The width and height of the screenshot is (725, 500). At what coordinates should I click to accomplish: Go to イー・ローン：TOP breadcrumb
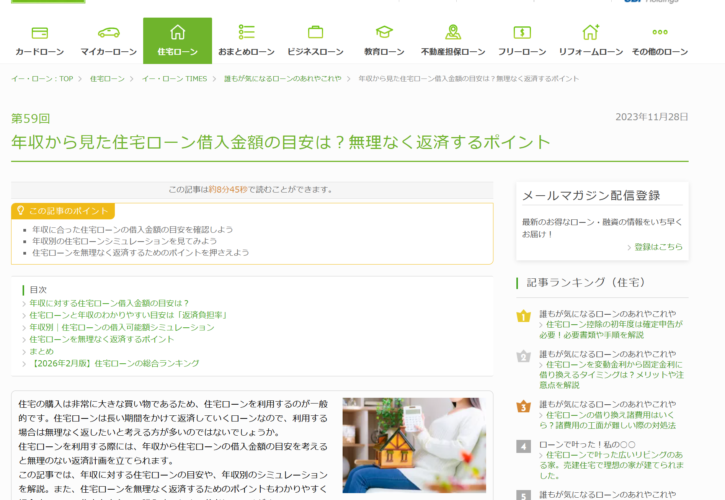pyautogui.click(x=42, y=78)
